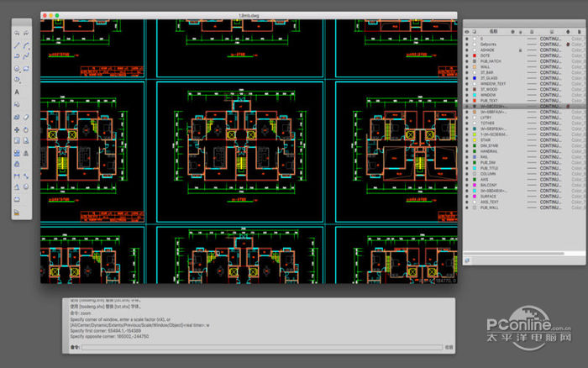The width and height of the screenshot is (588, 368).
Task: Click 'Specify first corner' line in command history
Action: pyautogui.click(x=106, y=331)
